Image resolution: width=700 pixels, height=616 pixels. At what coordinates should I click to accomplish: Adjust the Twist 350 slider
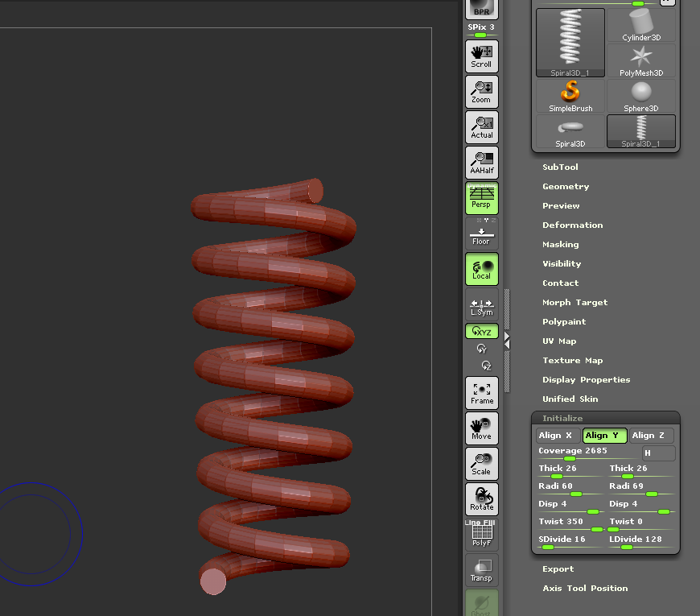click(570, 524)
